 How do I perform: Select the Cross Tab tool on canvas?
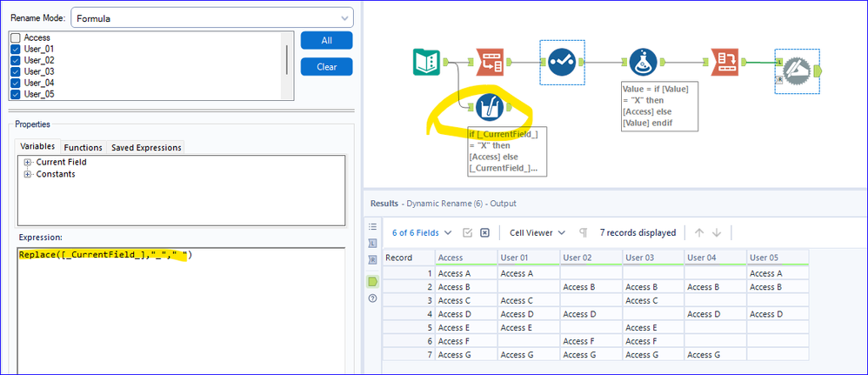[x=724, y=62]
